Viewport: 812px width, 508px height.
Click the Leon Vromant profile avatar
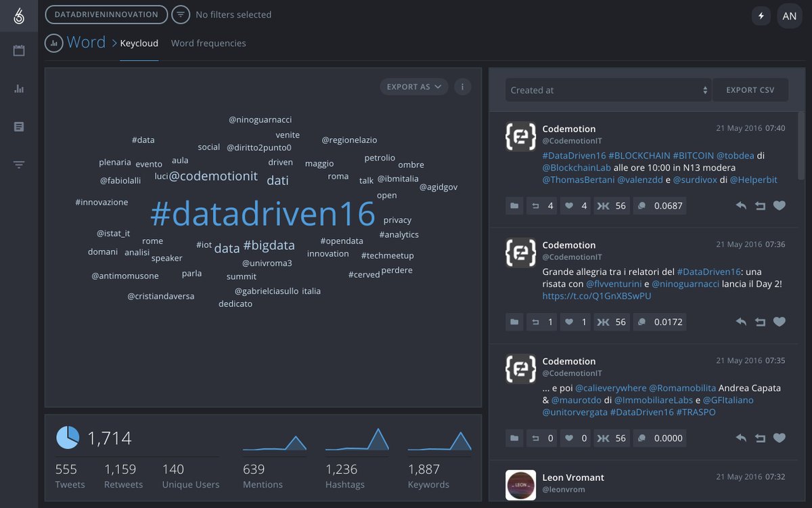(x=521, y=486)
